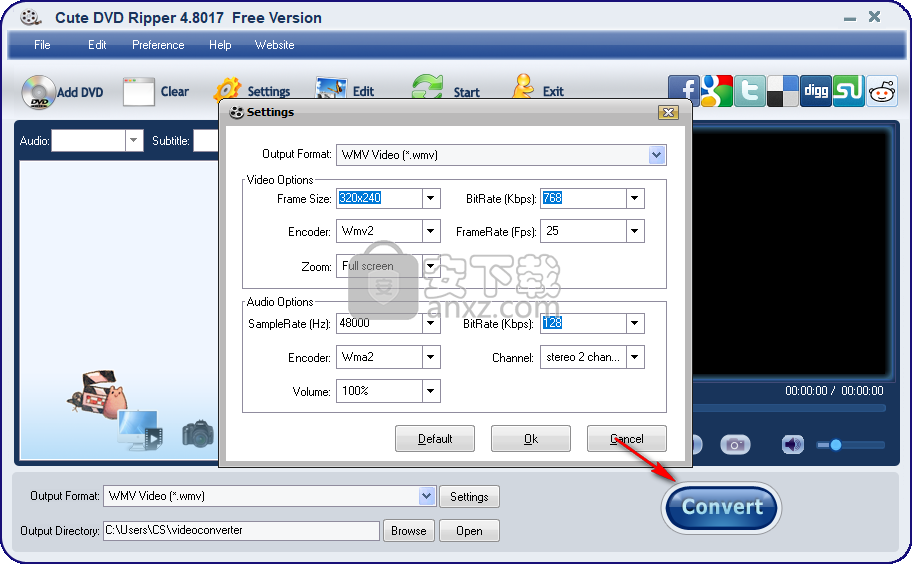
Task: Open the Help menu
Action: (x=220, y=45)
